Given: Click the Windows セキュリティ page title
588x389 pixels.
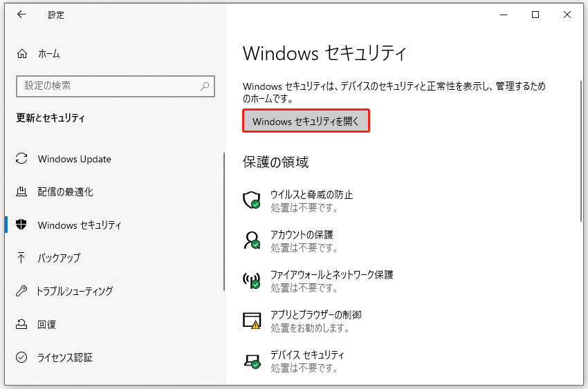Looking at the screenshot, I should coord(324,53).
